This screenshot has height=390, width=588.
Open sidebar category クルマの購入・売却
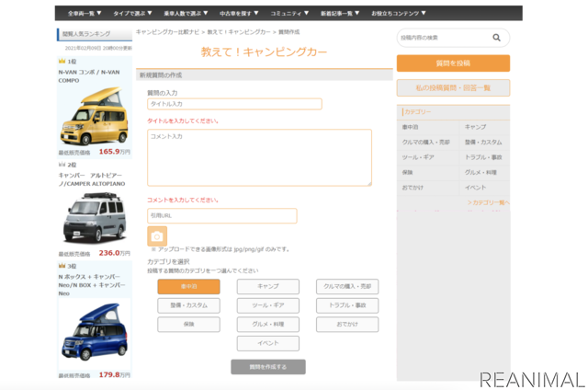tap(425, 143)
